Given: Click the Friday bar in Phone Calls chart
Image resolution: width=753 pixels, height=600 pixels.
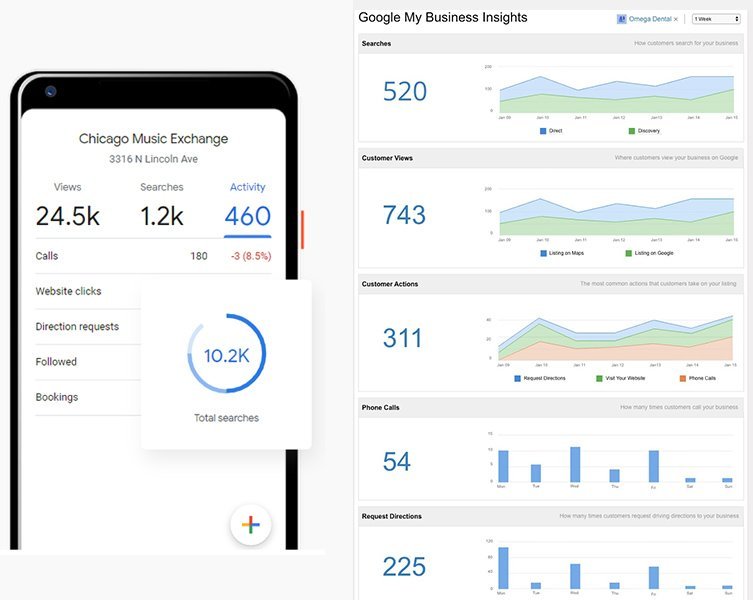Looking at the screenshot, I should pyautogui.click(x=654, y=466).
